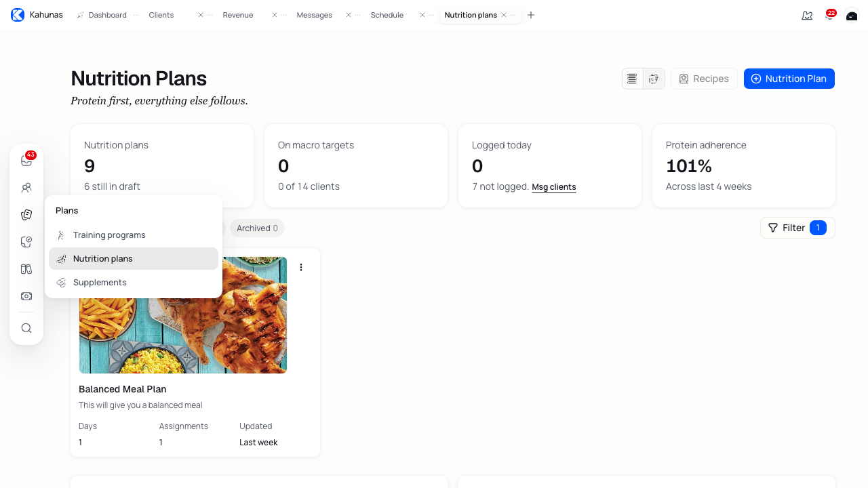Switch to list view toggle
868x488 pixels.
(632, 79)
